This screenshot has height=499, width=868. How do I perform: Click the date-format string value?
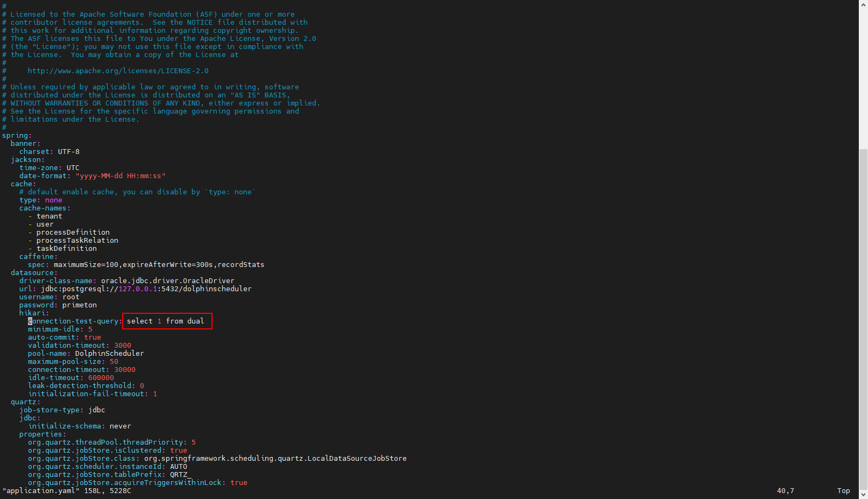[x=120, y=176]
